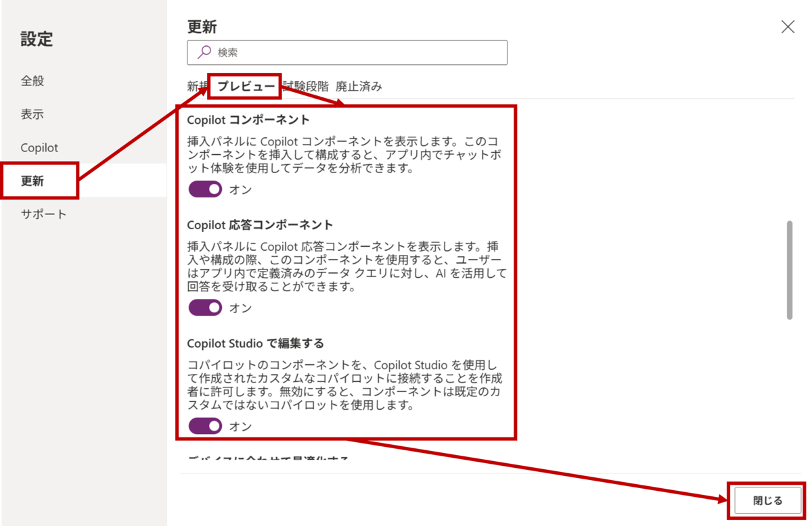This screenshot has width=812, height=526.
Task: Click the vertical scrollbar thumb
Action: coord(789,269)
